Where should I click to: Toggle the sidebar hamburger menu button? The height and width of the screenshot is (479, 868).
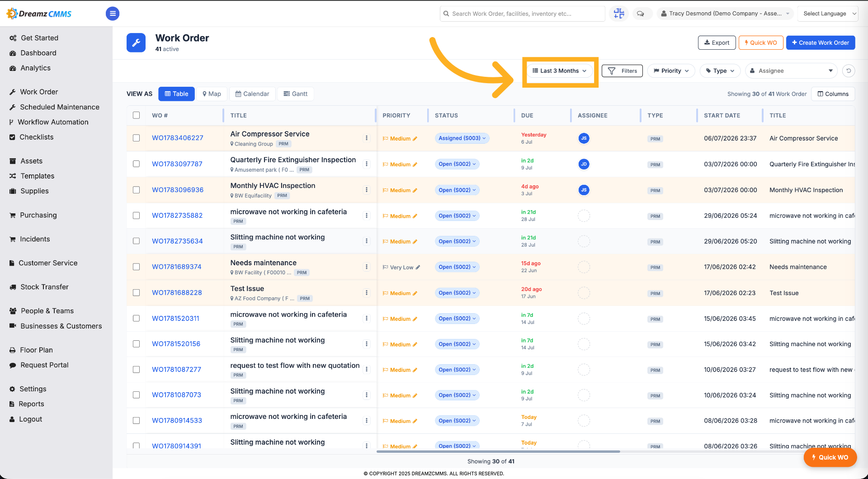[113, 14]
